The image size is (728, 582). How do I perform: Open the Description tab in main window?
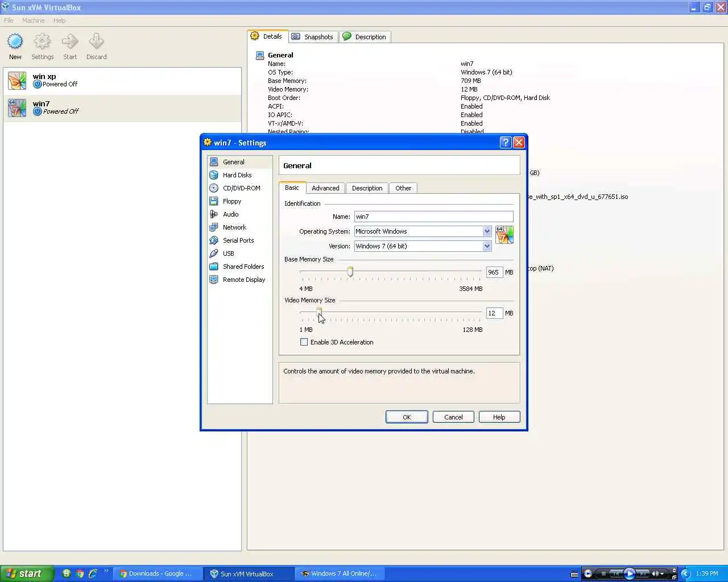click(365, 37)
